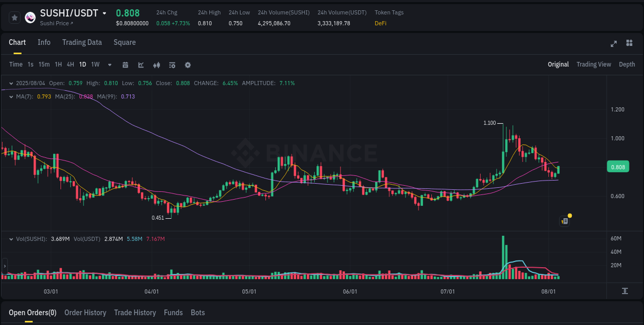Open the news icon with yellow notification dot
The height and width of the screenshot is (325, 644).
coord(565,221)
